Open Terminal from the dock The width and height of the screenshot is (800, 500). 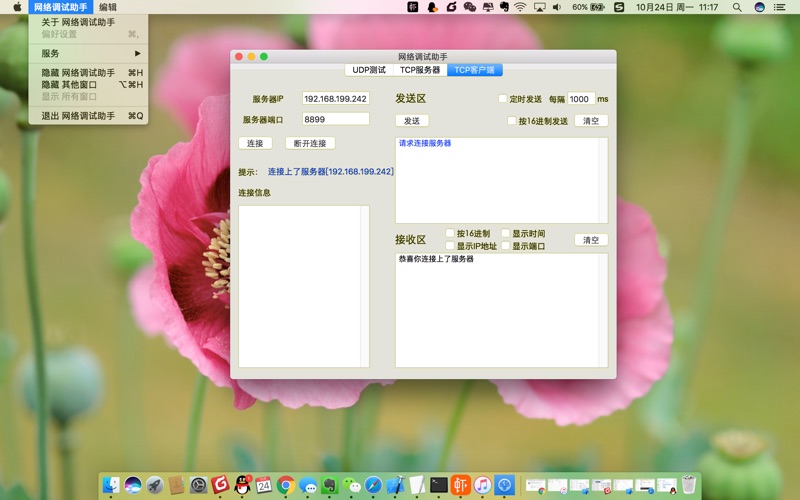click(439, 485)
